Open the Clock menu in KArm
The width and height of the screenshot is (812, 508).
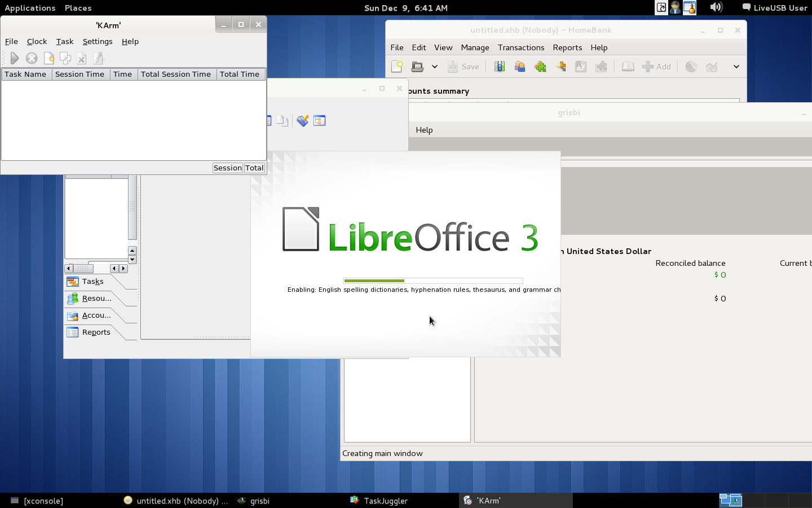point(37,42)
